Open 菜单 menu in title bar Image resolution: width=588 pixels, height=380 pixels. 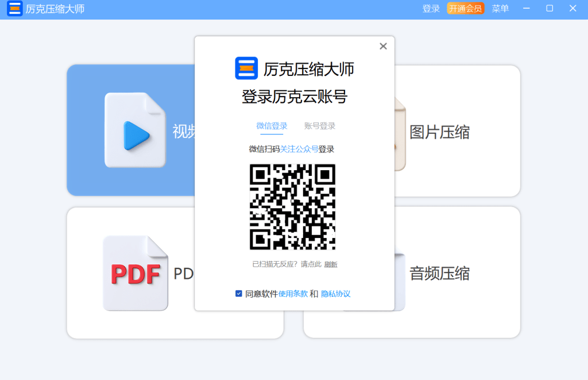click(x=500, y=9)
